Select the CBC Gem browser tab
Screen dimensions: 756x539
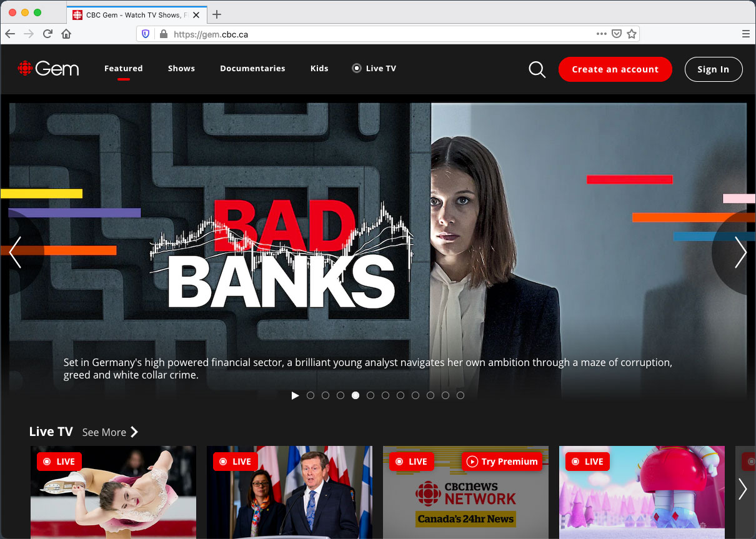(x=136, y=14)
